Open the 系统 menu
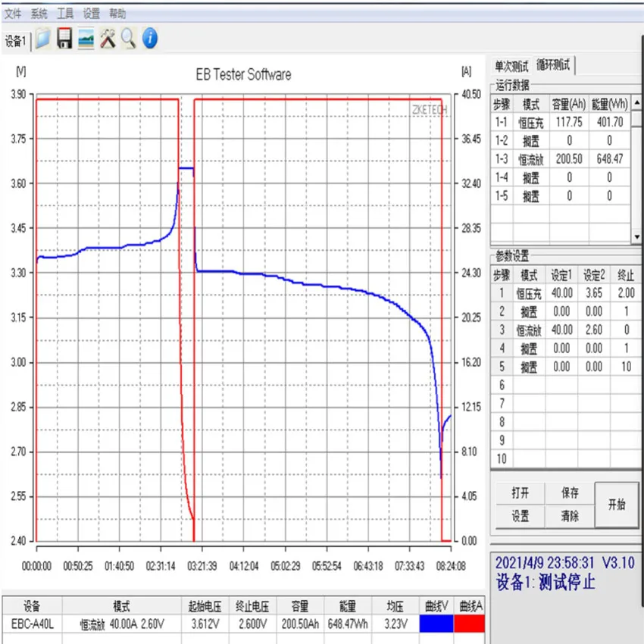The height and width of the screenshot is (644, 644). click(39, 14)
